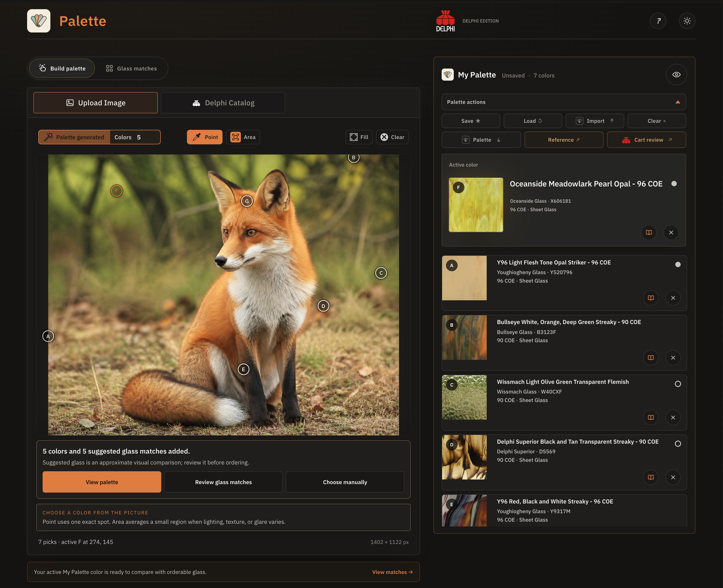Open the help question mark icon
Viewport: 723px width, 588px height.
(x=658, y=21)
